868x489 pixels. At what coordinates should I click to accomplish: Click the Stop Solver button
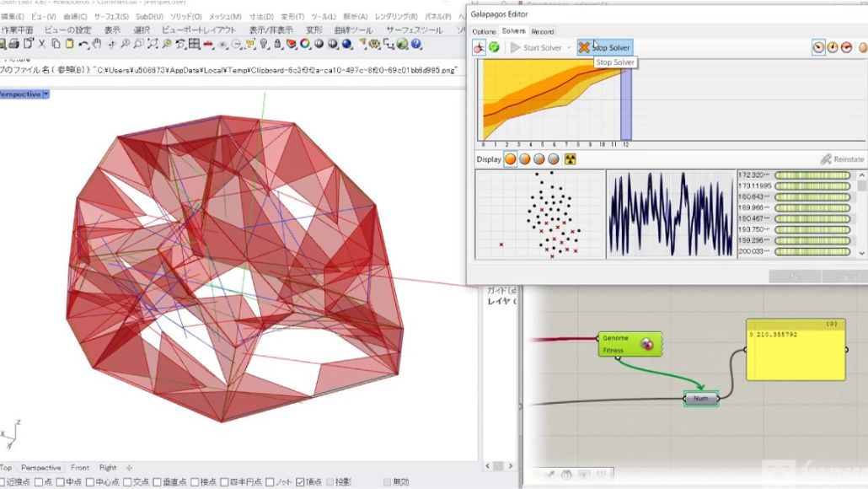click(604, 48)
